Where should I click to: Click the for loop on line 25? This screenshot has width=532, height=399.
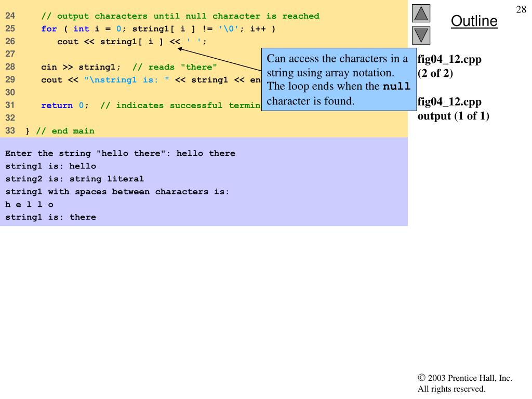coord(158,29)
